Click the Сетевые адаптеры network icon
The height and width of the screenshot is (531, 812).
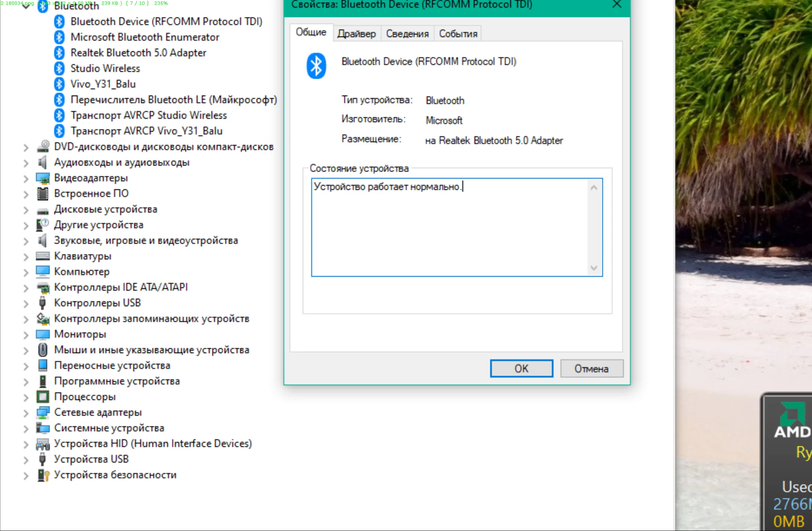[x=43, y=412]
